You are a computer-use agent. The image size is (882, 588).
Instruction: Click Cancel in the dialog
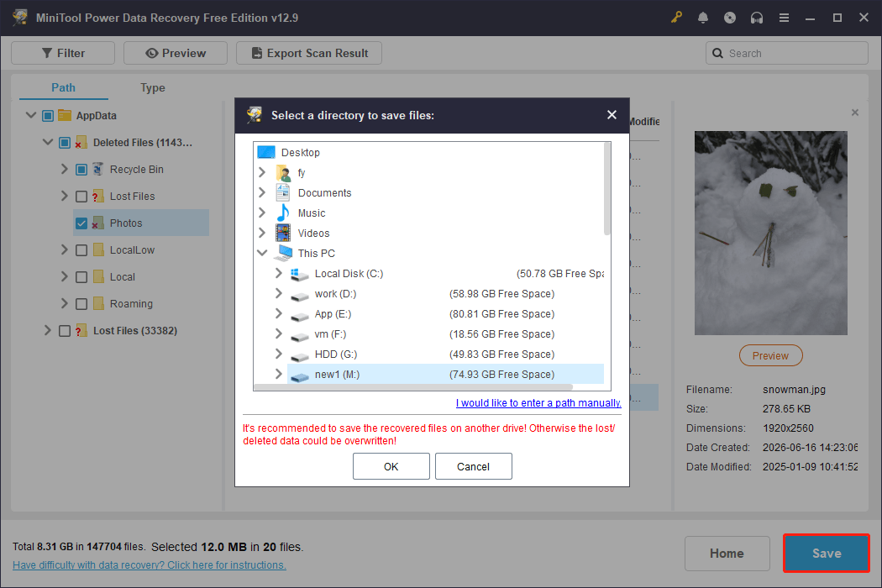point(473,466)
